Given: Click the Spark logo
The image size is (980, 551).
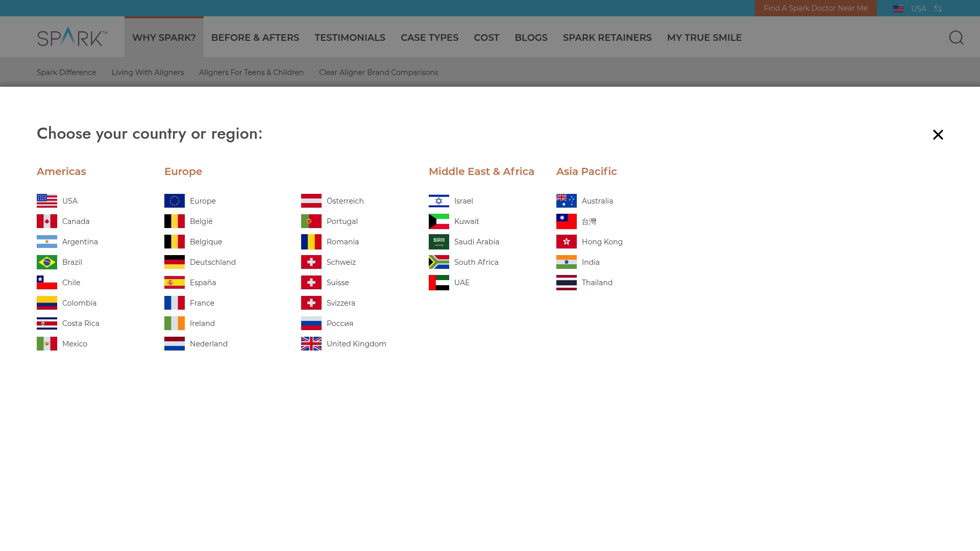Looking at the screenshot, I should 72,37.
